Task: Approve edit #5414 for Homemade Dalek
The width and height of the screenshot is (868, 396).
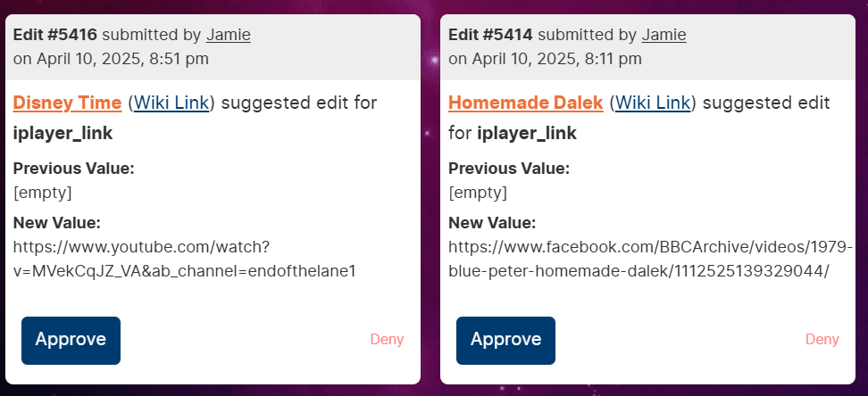Action: pos(505,340)
